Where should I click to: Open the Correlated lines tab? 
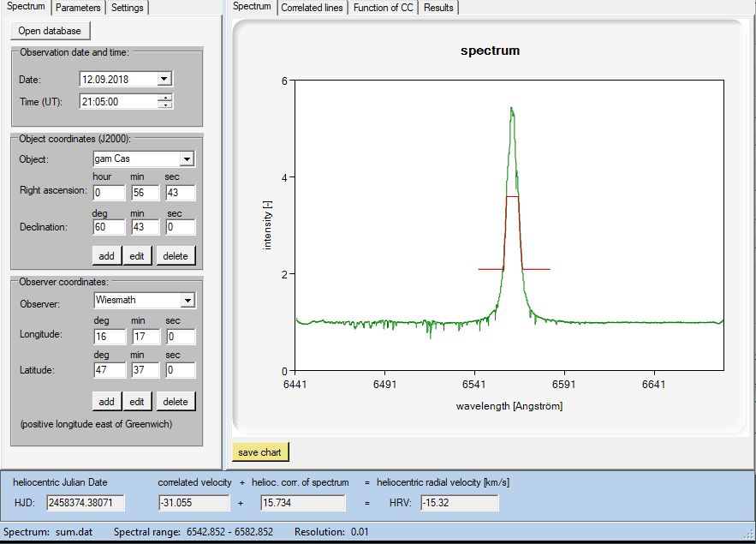[x=312, y=8]
